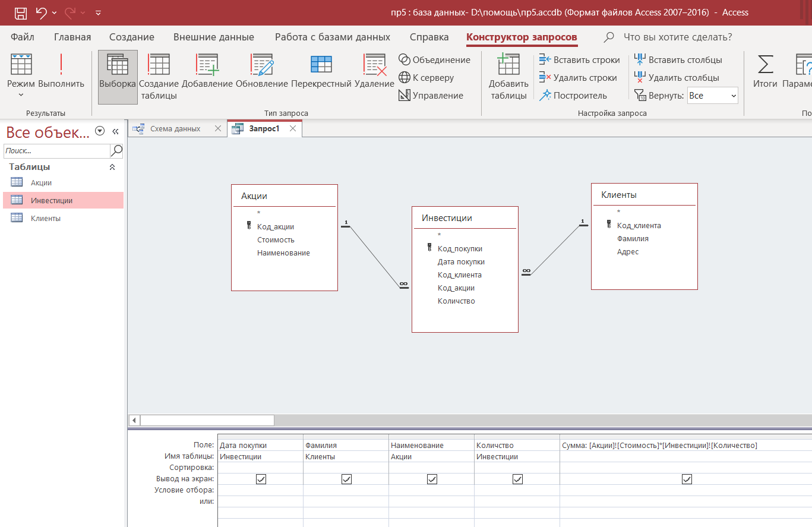Image resolution: width=812 pixels, height=527 pixels.
Task: Click Вставить столбцы button
Action: (x=678, y=59)
